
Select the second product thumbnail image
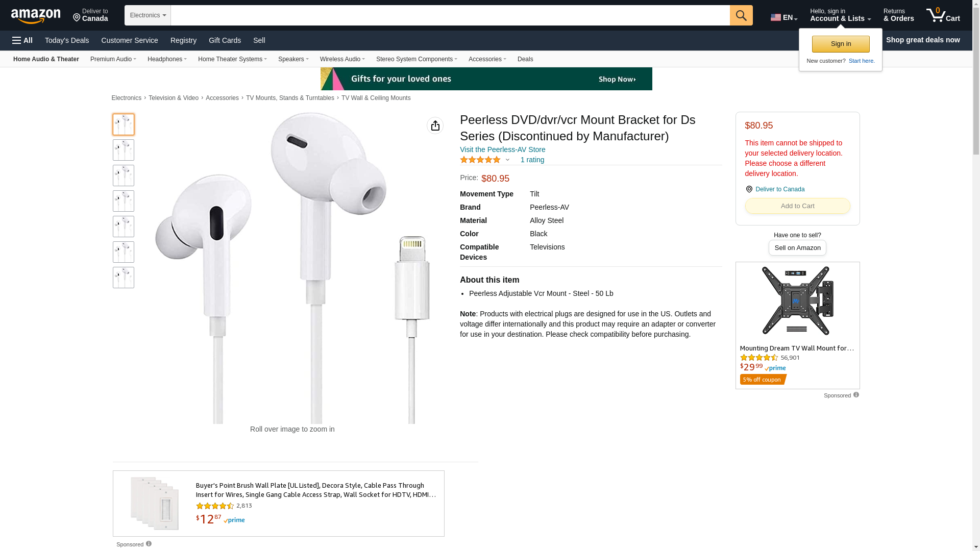tap(124, 150)
